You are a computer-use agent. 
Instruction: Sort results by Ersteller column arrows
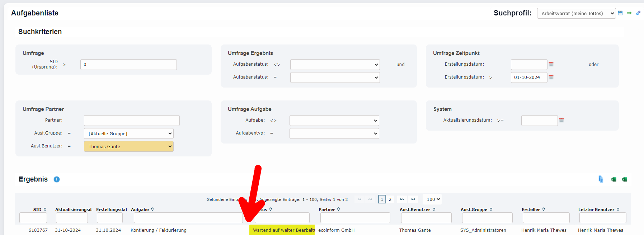(544, 209)
